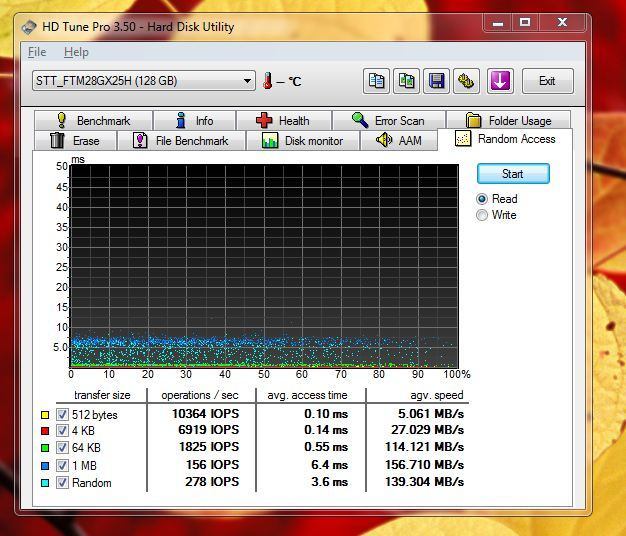
Task: Click the avg. access time column header
Action: point(307,395)
